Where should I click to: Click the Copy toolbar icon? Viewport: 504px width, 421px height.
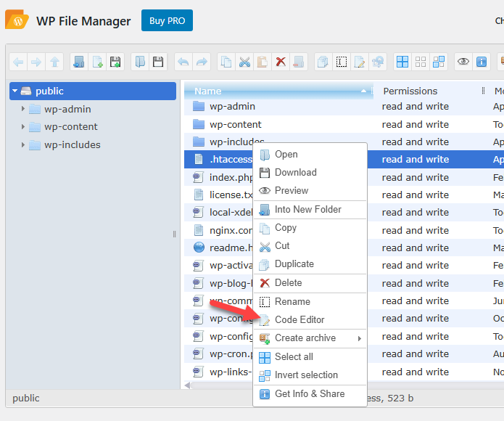(x=226, y=62)
